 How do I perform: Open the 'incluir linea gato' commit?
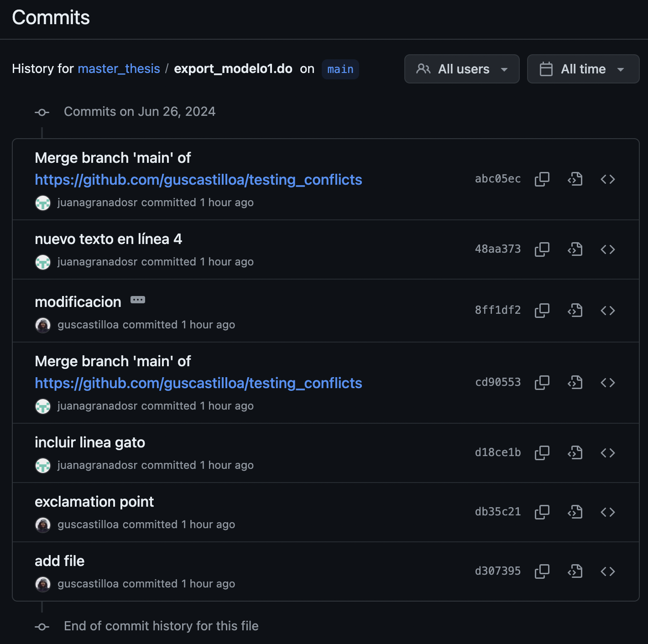pos(90,442)
